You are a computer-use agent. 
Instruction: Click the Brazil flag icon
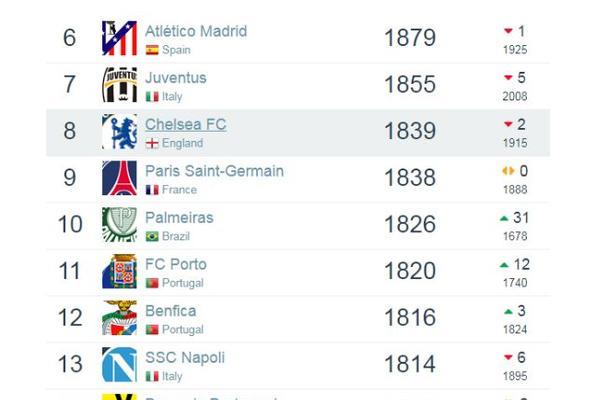pyautogui.click(x=152, y=236)
